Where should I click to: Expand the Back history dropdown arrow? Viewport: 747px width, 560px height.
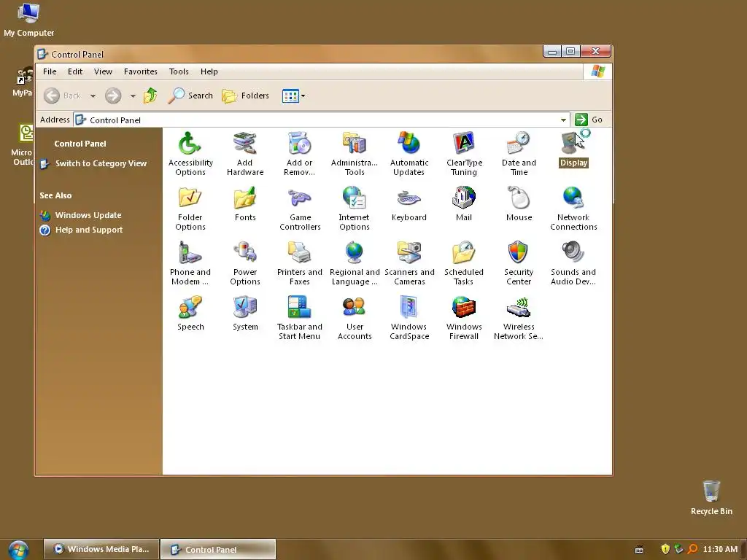(93, 96)
